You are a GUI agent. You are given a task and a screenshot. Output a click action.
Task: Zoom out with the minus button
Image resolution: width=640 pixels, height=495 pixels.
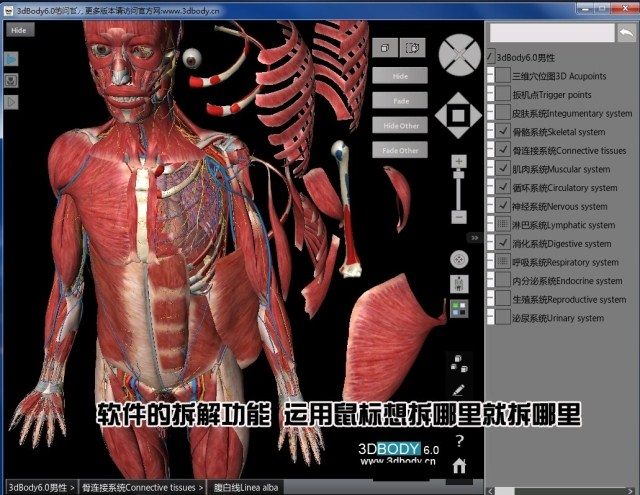tap(459, 217)
